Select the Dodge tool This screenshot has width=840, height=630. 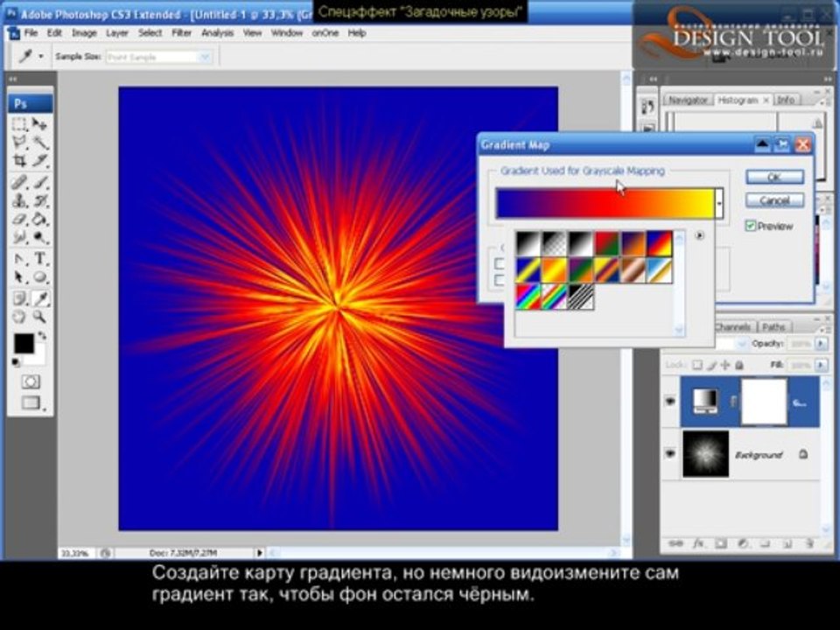click(x=39, y=237)
